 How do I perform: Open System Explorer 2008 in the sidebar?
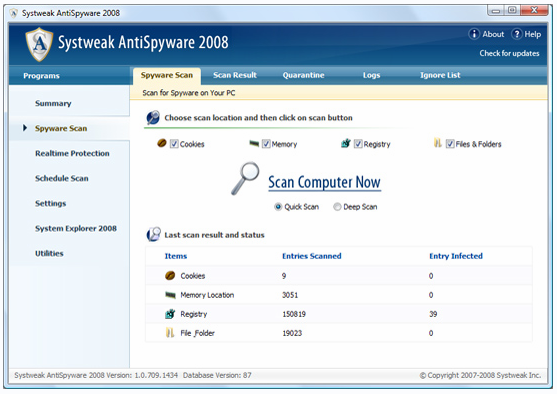click(76, 228)
